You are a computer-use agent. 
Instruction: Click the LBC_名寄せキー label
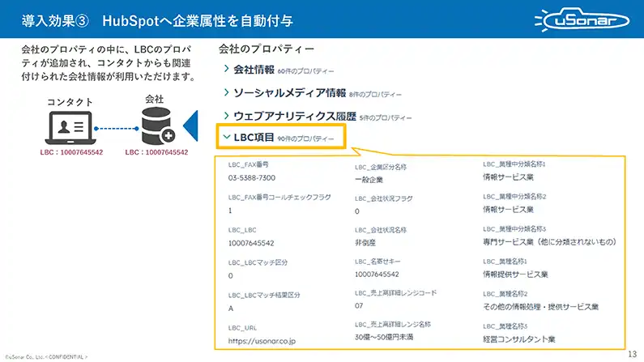point(377,262)
